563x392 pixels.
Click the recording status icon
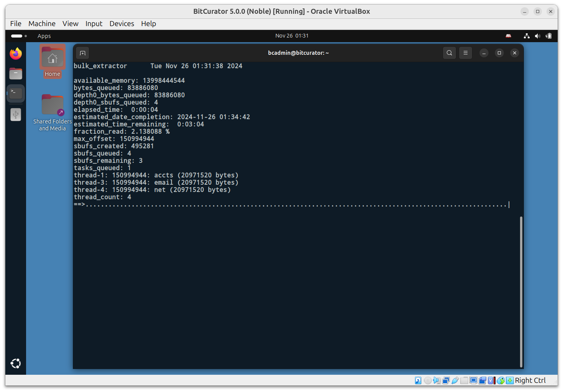[x=482, y=381]
